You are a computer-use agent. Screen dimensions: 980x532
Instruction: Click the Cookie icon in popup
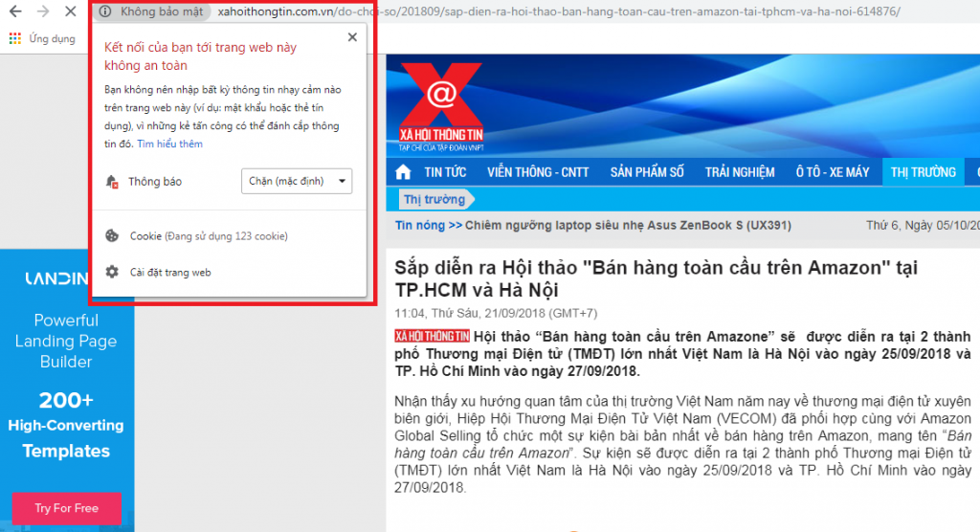[x=112, y=235]
